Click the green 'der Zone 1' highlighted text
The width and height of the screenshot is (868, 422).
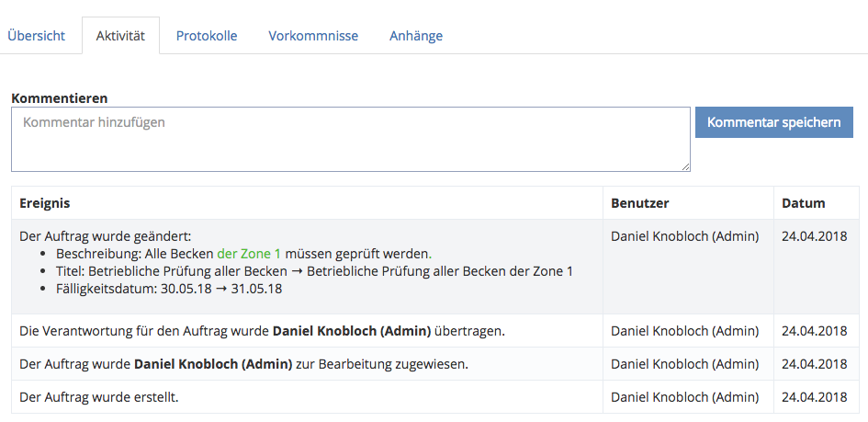coord(249,254)
